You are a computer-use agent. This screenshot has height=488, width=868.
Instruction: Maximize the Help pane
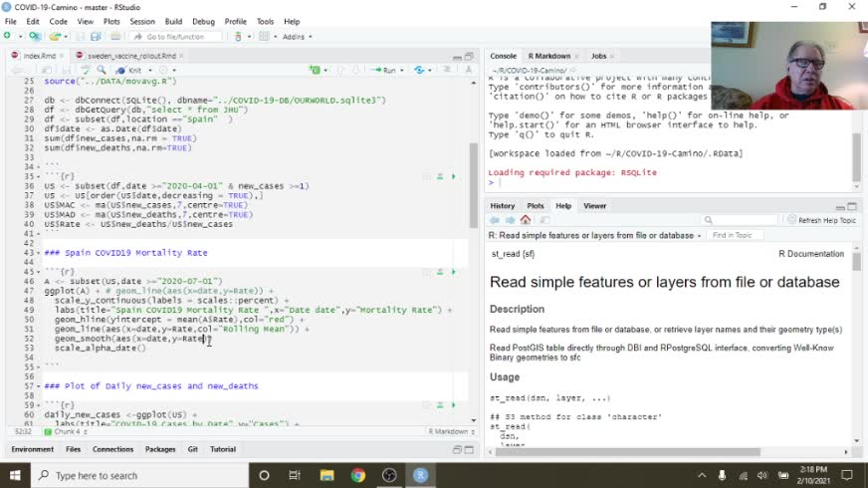(x=852, y=206)
